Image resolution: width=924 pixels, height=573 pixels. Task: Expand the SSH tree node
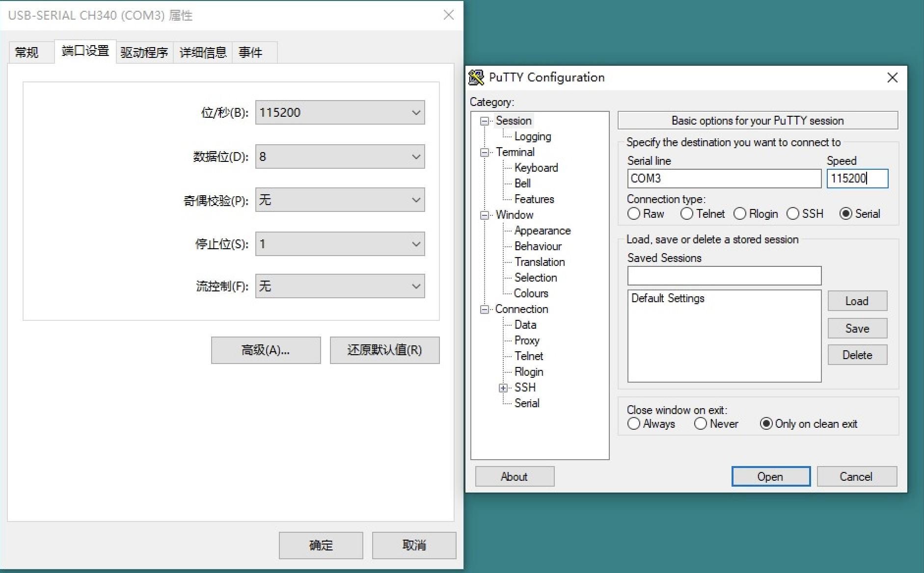(x=503, y=388)
